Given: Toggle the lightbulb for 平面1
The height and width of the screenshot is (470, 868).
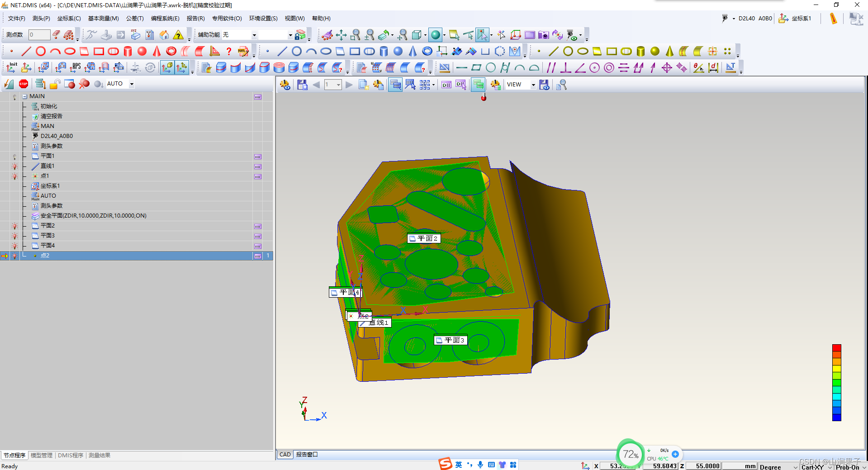Looking at the screenshot, I should [x=14, y=157].
